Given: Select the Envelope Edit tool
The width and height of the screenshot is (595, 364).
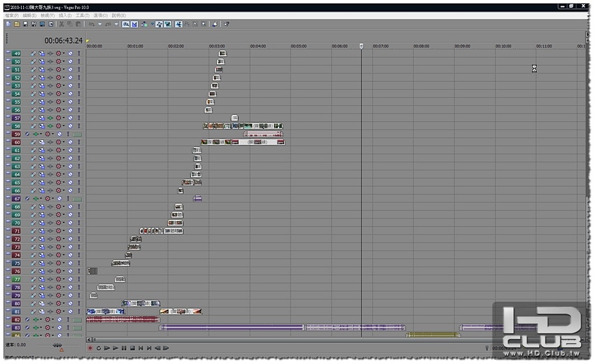Looking at the screenshot, I should pos(187,24).
